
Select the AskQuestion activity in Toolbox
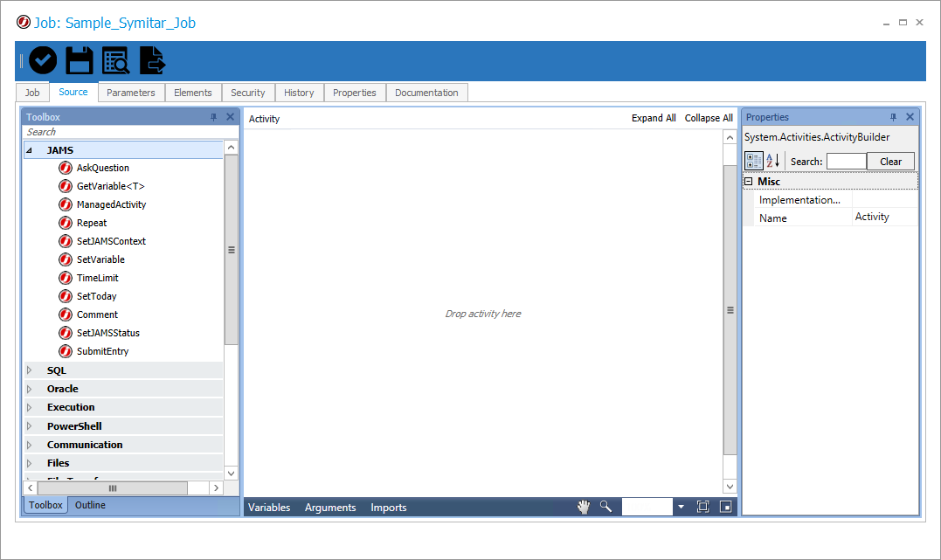coord(102,168)
